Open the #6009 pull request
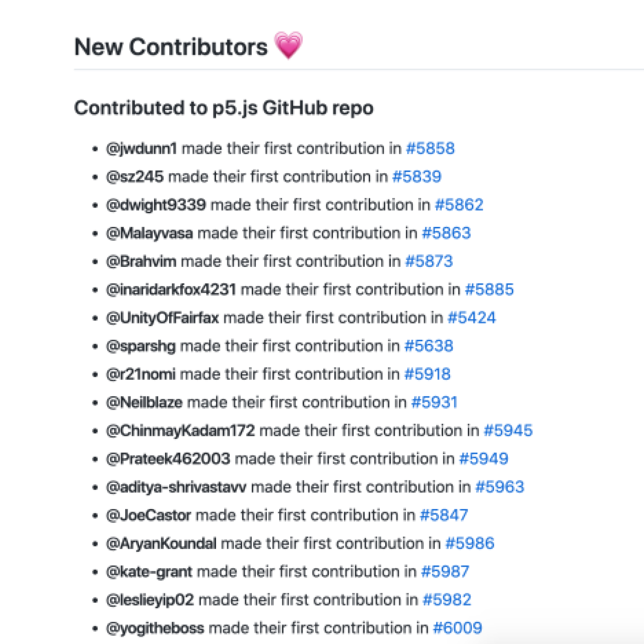 click(458, 628)
